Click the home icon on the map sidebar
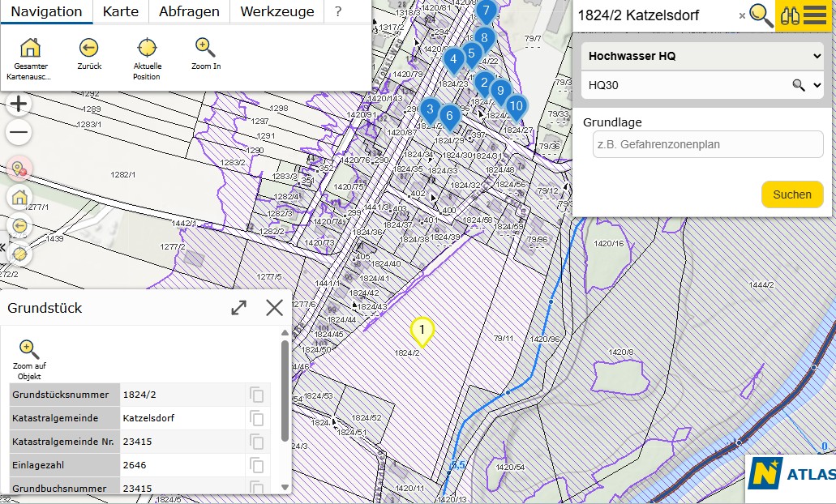The image size is (836, 504). click(18, 197)
